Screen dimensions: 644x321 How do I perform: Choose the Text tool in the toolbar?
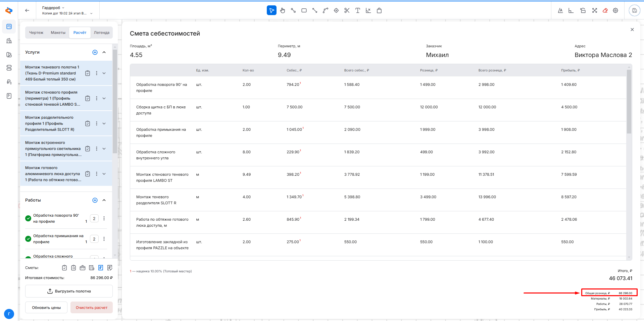point(357,10)
